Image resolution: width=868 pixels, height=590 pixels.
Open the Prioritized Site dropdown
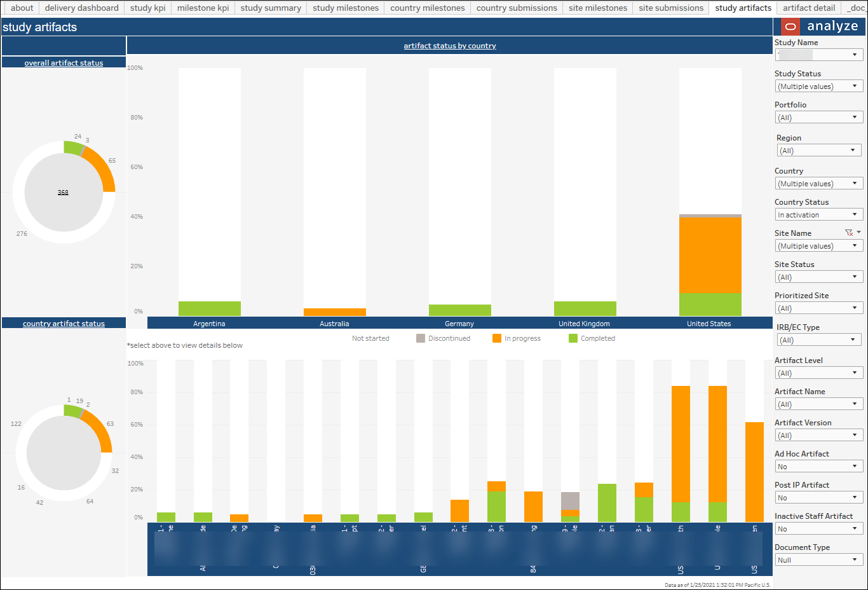tap(818, 308)
